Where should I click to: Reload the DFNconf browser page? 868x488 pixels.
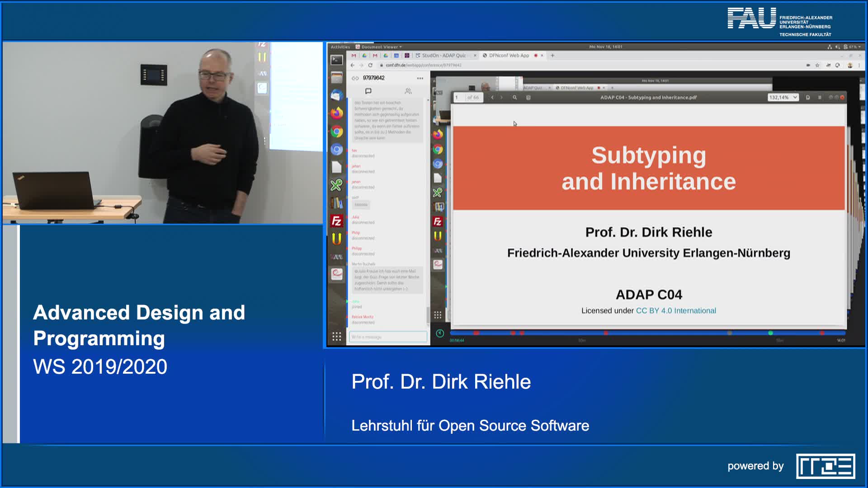tap(370, 65)
